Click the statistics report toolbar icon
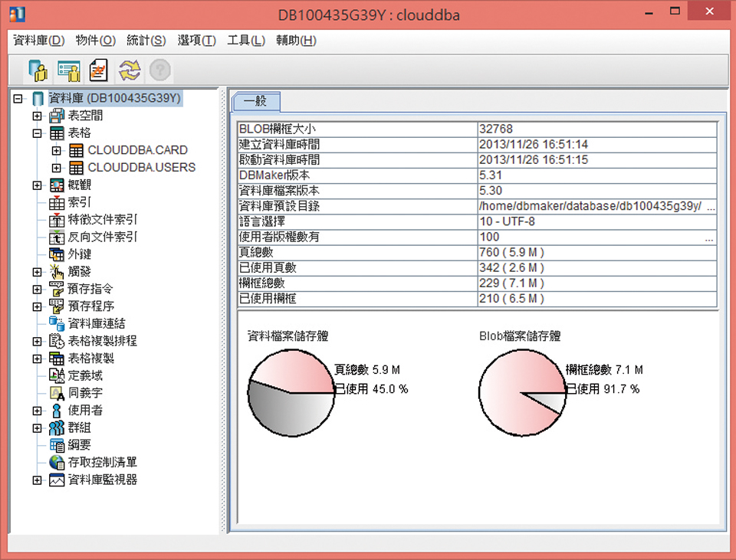The width and height of the screenshot is (736, 560). [98, 70]
